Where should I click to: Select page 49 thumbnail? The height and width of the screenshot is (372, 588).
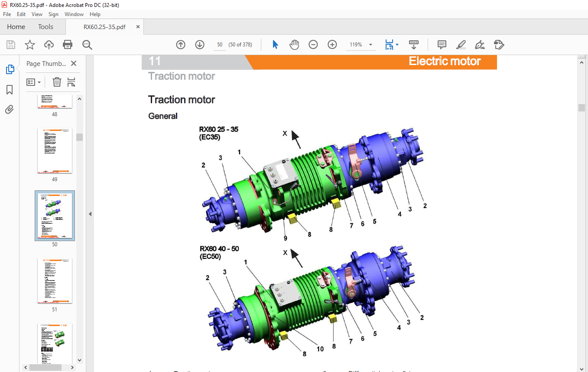pos(55,150)
